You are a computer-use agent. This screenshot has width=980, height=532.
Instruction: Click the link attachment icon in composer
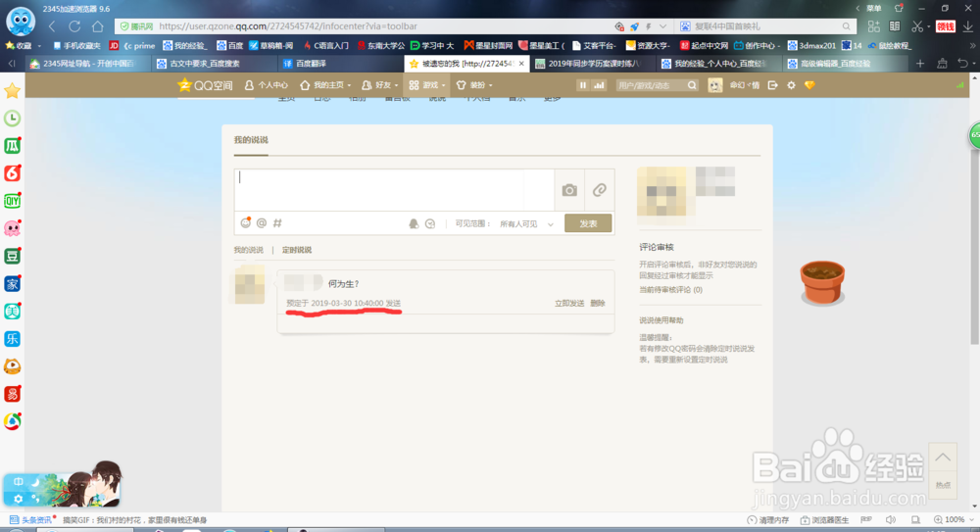(600, 190)
